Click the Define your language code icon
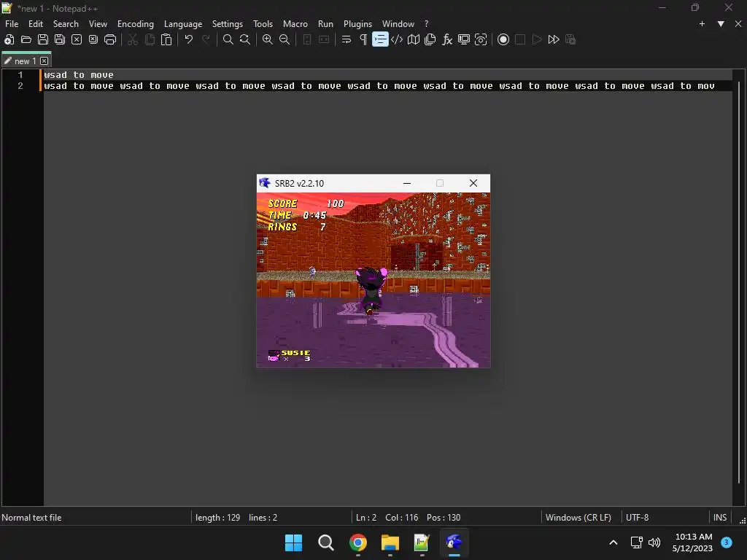The width and height of the screenshot is (747, 560). click(397, 39)
